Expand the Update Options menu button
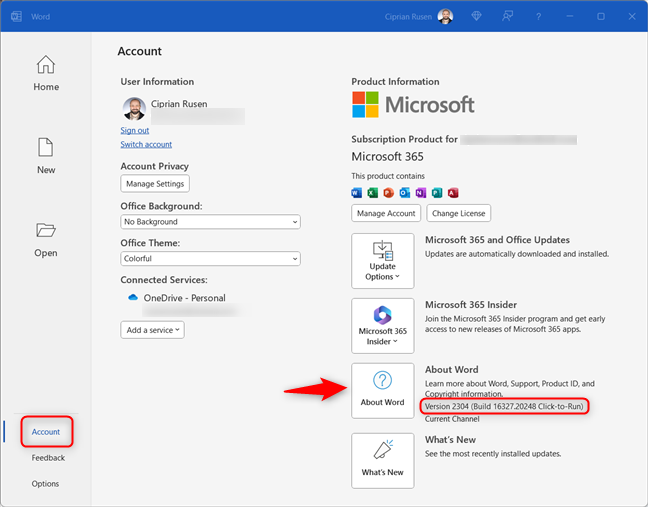This screenshot has width=648, height=507. click(383, 261)
